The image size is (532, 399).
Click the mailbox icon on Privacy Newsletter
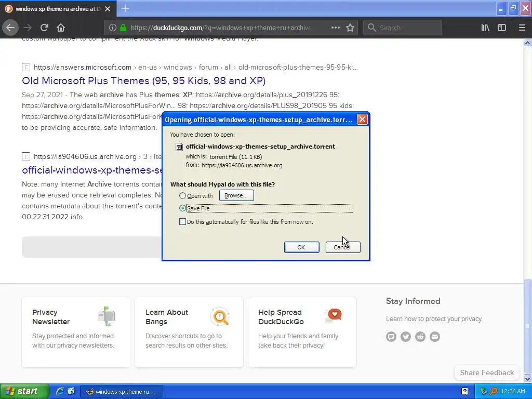107,316
